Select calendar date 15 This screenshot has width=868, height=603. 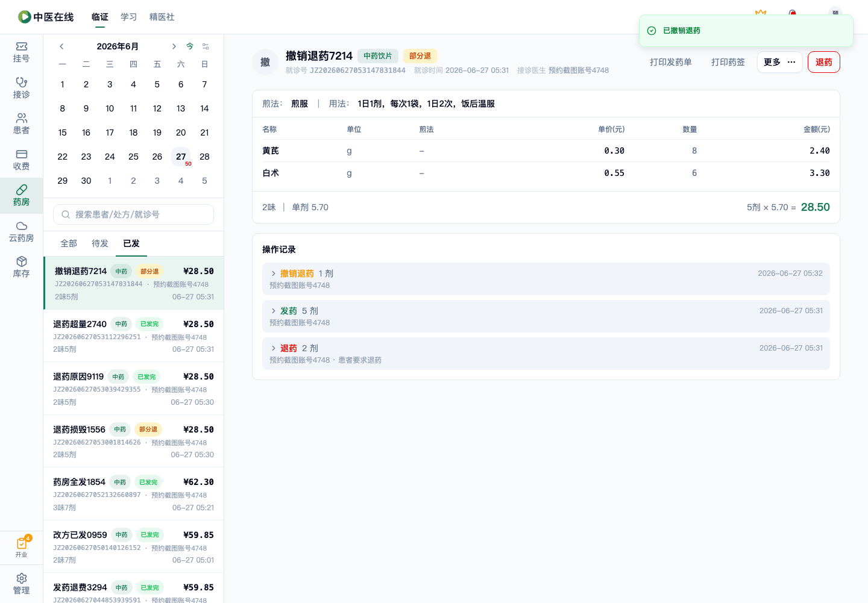point(62,133)
